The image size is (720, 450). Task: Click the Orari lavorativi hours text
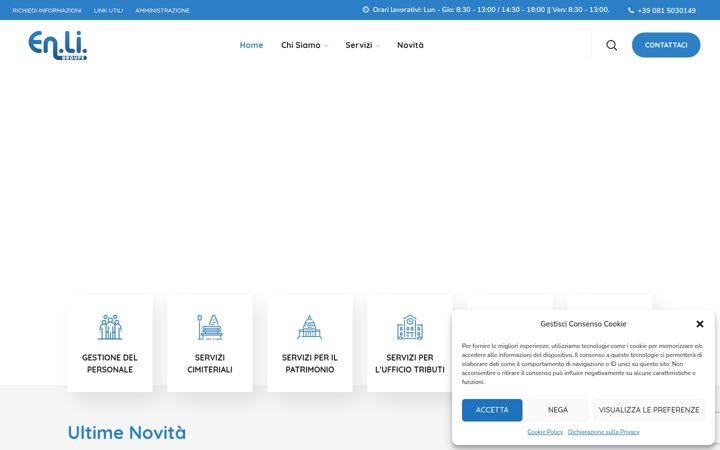pyautogui.click(x=491, y=9)
